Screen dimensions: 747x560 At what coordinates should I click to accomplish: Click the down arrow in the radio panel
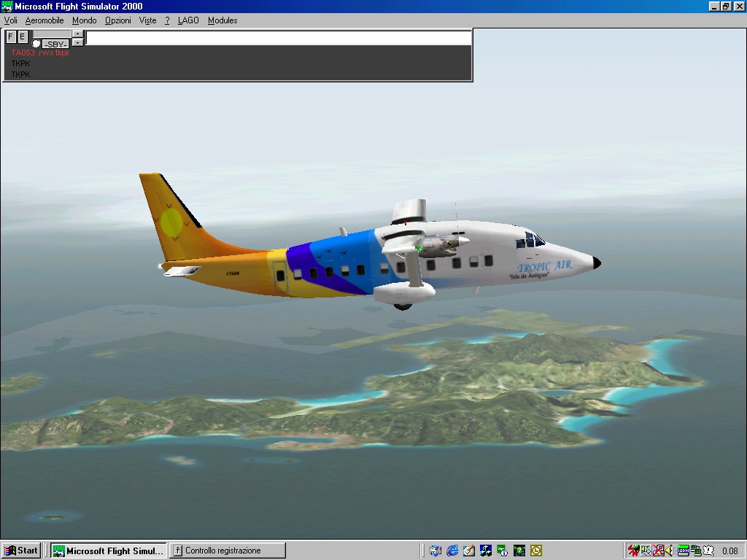[x=77, y=42]
